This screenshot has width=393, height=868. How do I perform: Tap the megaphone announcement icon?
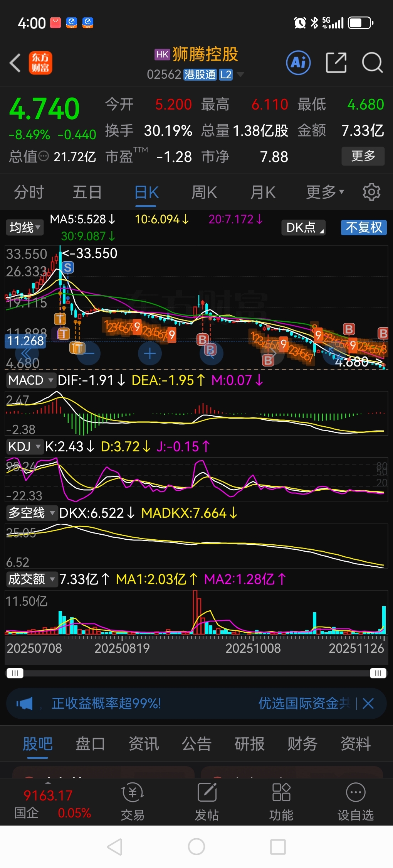(x=25, y=703)
